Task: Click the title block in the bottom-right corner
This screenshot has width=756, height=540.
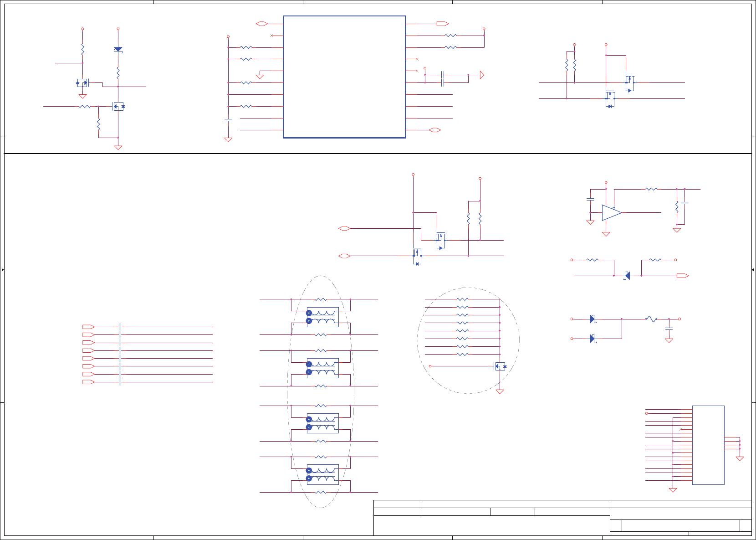Action: pos(562,518)
